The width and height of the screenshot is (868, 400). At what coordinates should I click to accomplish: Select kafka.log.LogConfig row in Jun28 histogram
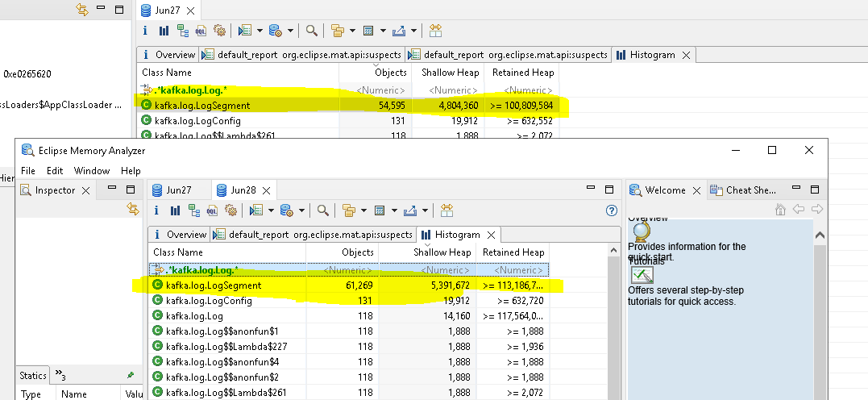point(350,301)
